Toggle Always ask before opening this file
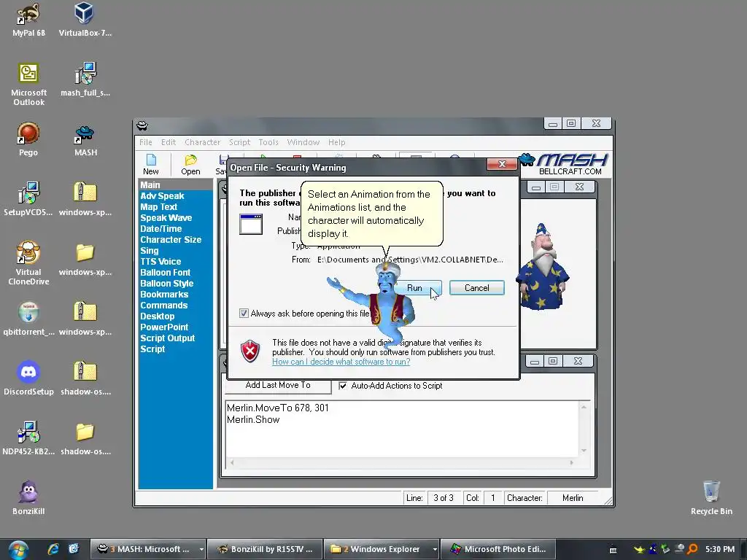The image size is (747, 560). (x=244, y=314)
